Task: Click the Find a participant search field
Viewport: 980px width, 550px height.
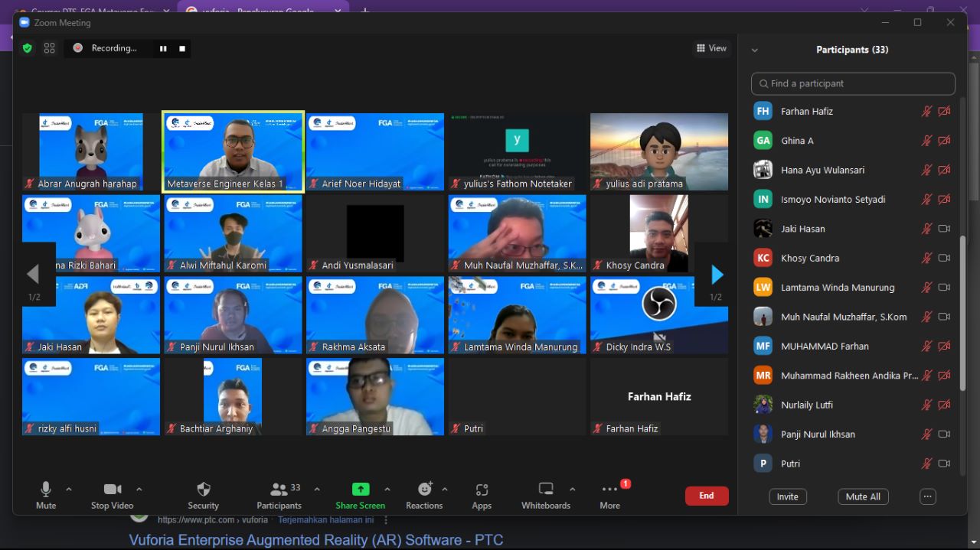Action: point(853,83)
